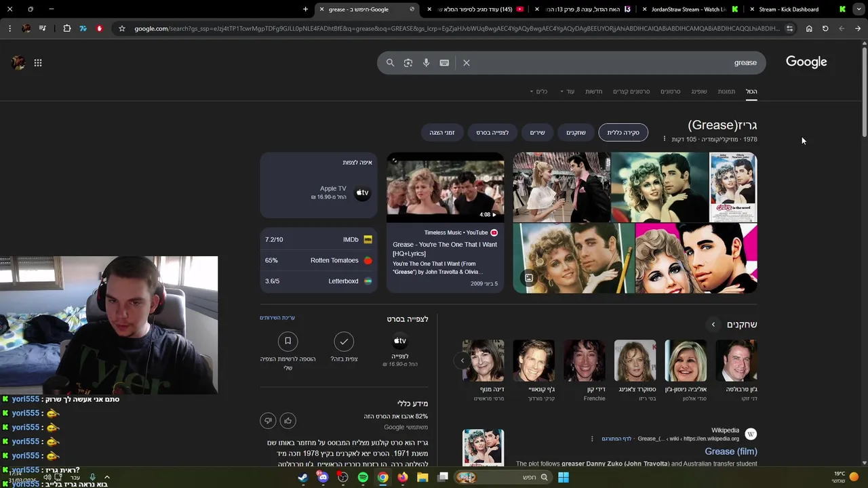Open the Grease movie poster thumbnail
The width and height of the screenshot is (868, 488).
click(x=733, y=187)
